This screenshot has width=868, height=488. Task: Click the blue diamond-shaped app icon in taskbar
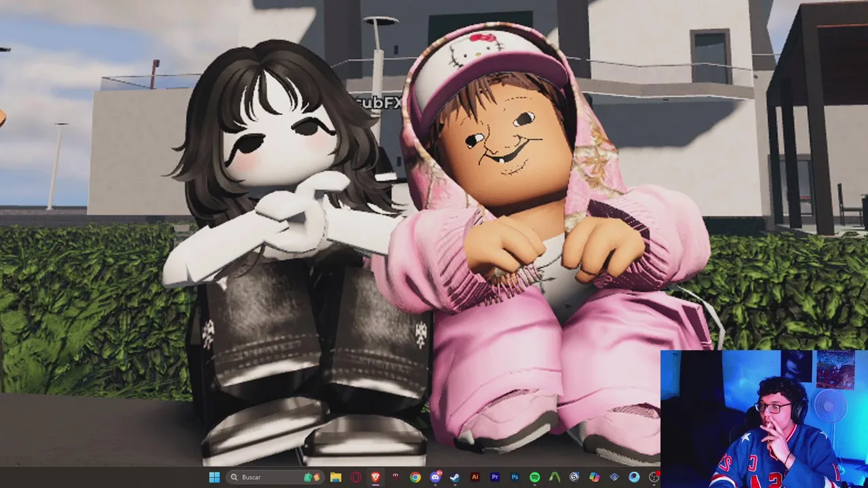click(x=614, y=477)
